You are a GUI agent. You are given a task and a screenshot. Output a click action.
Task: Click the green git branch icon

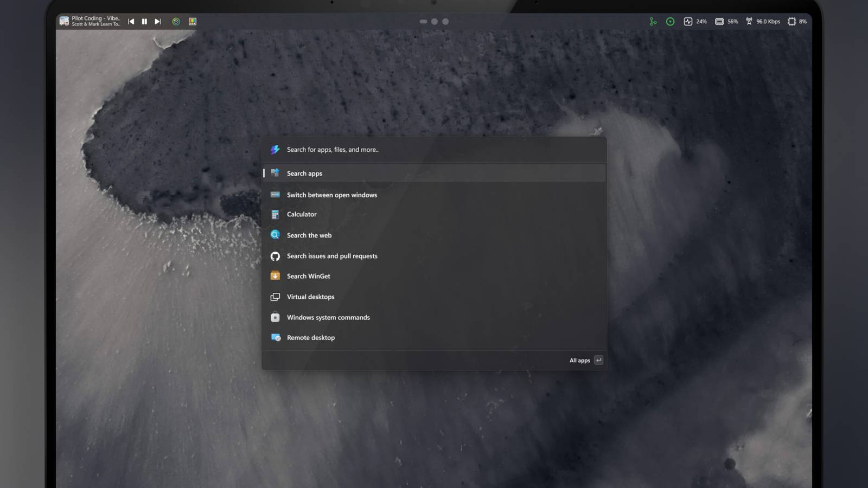click(653, 22)
